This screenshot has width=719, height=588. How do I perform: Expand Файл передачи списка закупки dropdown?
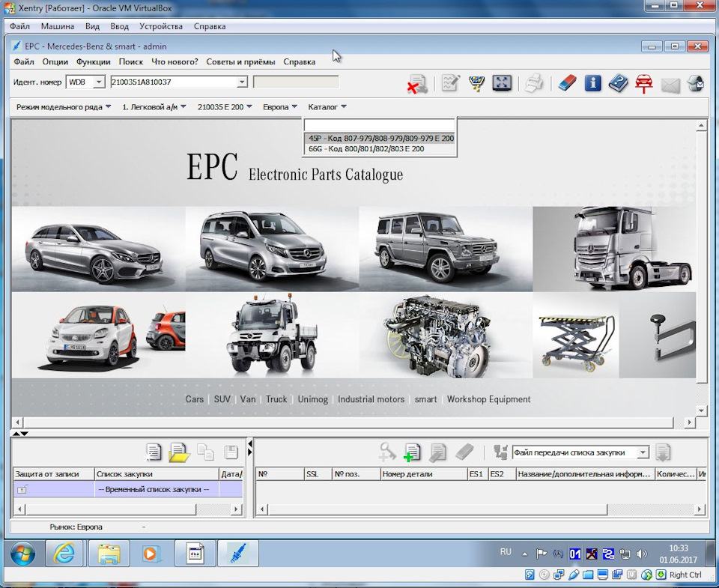click(643, 452)
